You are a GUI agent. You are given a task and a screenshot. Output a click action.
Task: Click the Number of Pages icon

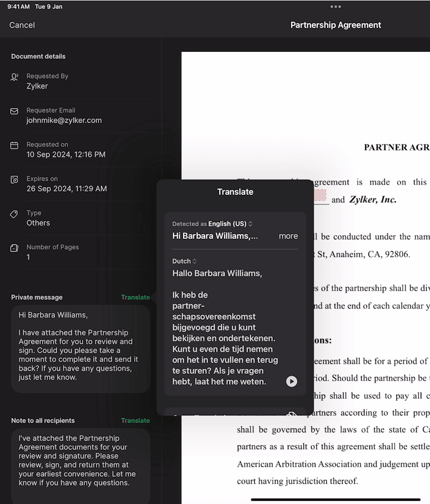pyautogui.click(x=14, y=248)
